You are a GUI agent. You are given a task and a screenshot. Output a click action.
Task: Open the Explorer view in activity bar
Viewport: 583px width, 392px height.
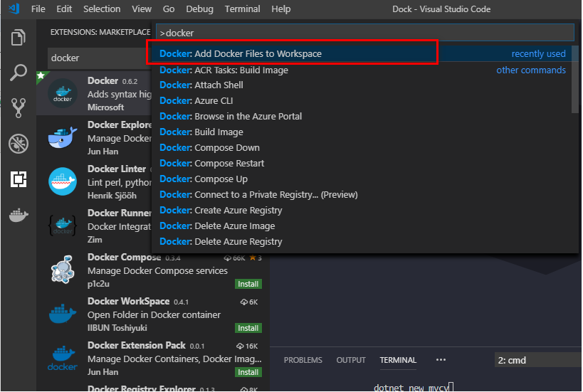pos(19,37)
